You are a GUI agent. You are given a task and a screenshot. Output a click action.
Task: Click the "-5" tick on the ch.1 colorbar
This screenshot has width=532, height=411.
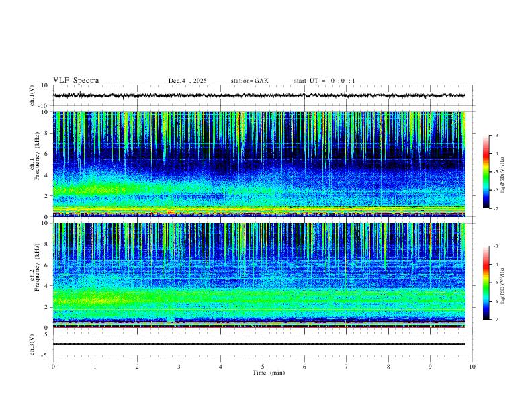click(x=495, y=172)
